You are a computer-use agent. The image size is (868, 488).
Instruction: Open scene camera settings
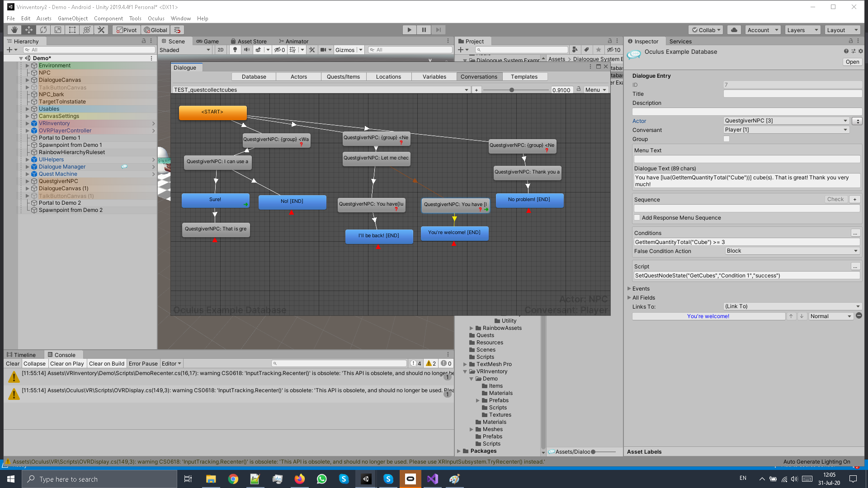(323, 50)
